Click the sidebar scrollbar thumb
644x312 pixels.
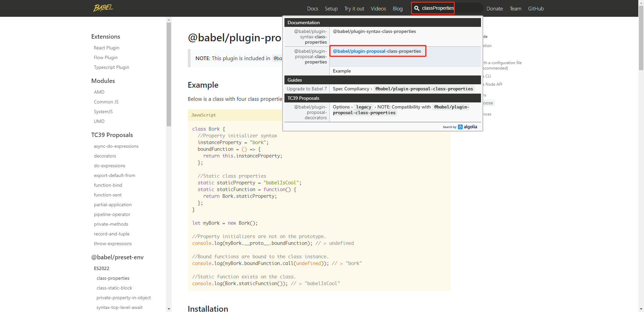[x=169, y=75]
